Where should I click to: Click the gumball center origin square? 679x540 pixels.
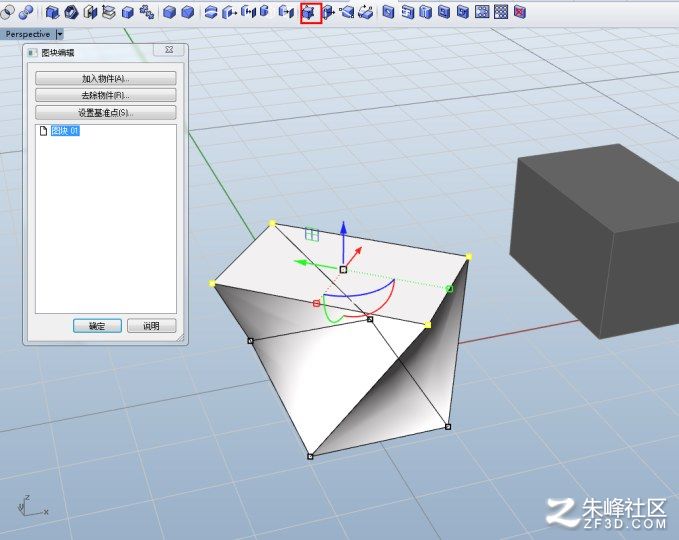point(343,270)
